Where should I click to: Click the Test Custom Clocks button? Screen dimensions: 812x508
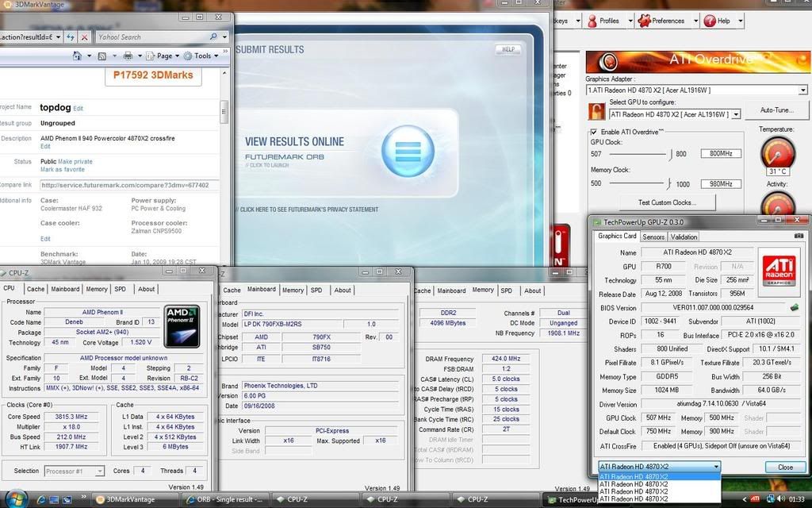coord(667,202)
